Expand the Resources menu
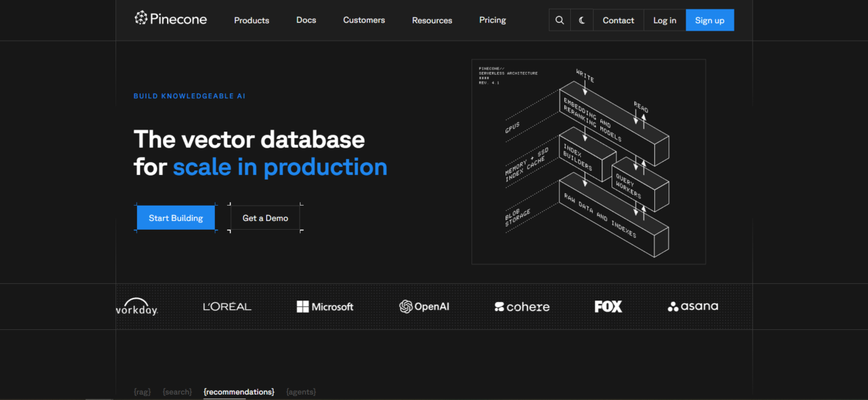This screenshot has height=400, width=868. (431, 20)
